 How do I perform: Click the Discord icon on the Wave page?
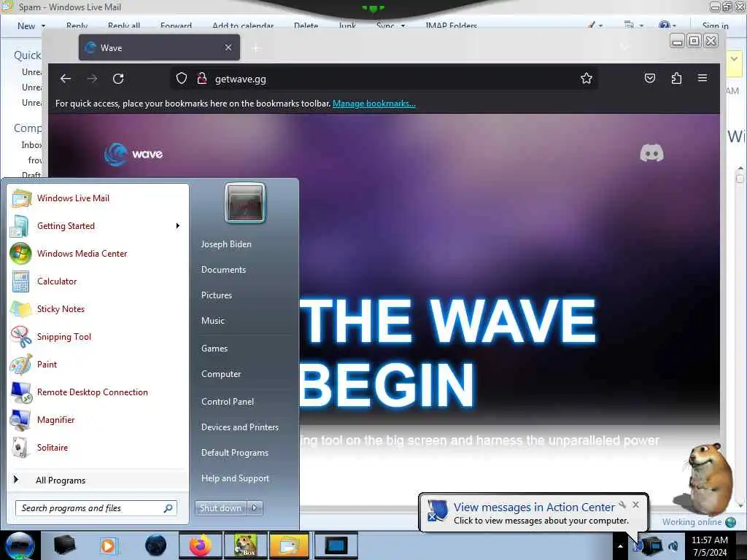point(651,153)
